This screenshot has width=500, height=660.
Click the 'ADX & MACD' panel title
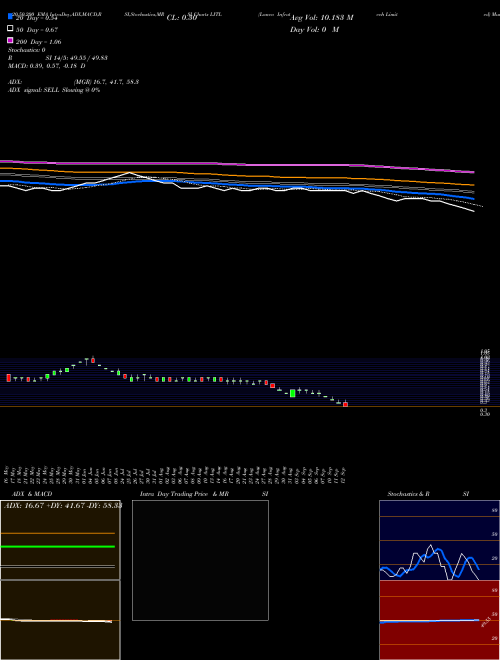point(32,494)
